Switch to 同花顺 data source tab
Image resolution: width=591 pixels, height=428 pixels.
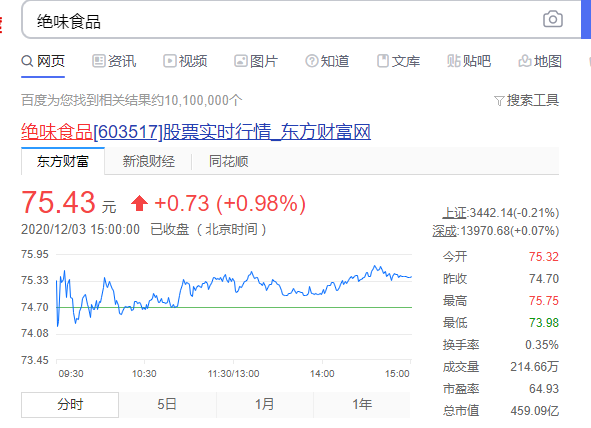[x=228, y=162]
